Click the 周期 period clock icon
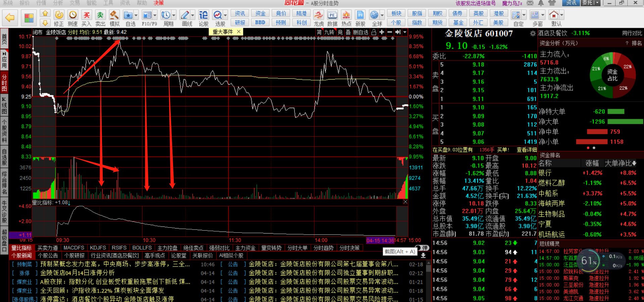 (x=166, y=15)
